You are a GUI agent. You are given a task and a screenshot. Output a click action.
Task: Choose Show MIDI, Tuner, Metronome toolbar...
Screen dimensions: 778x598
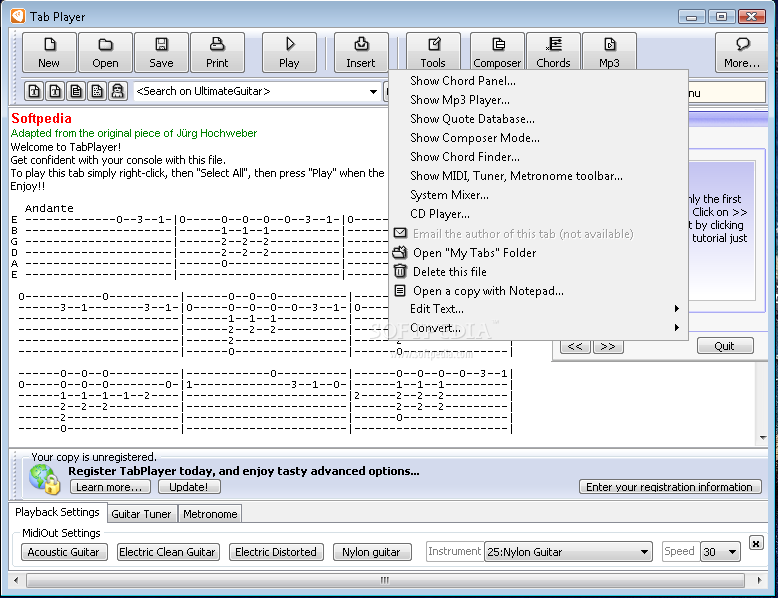tap(538, 176)
